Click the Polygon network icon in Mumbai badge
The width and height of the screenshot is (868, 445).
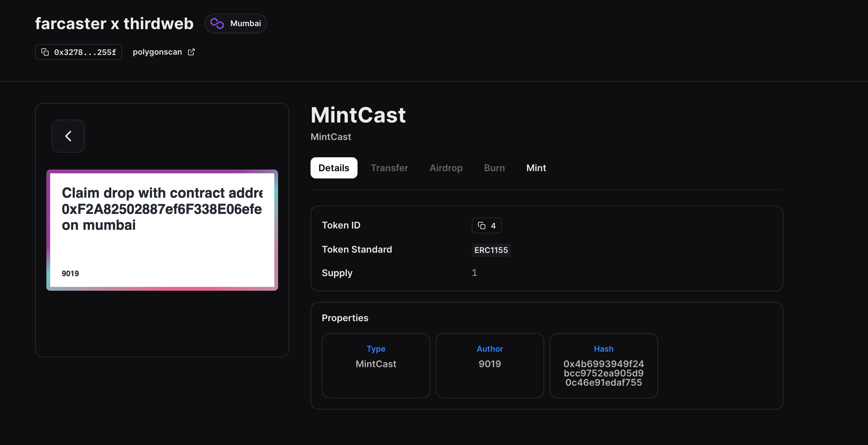click(217, 23)
